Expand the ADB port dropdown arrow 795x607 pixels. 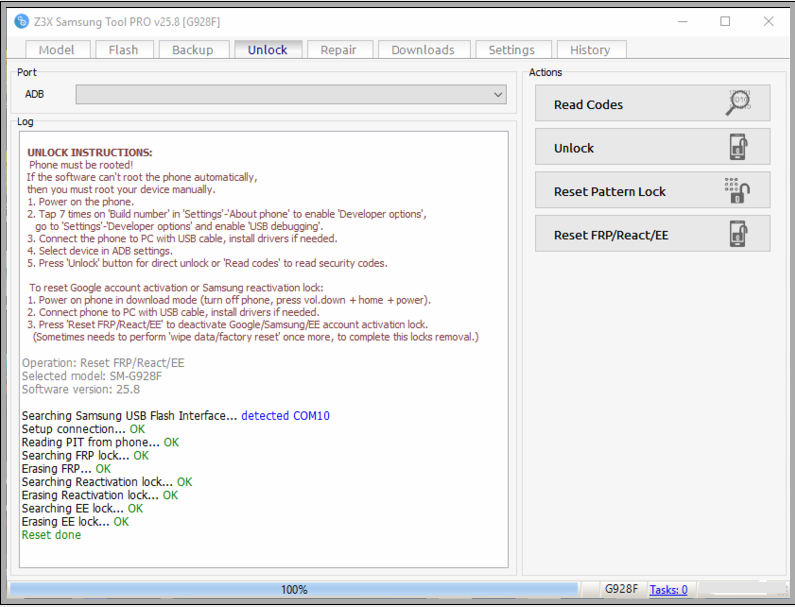(498, 94)
